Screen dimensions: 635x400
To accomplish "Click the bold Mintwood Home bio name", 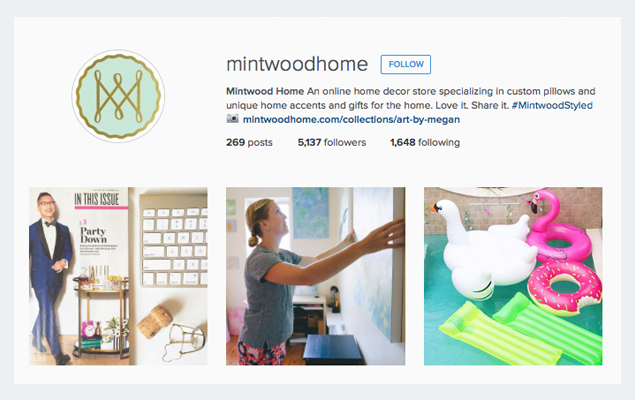I will (x=265, y=91).
